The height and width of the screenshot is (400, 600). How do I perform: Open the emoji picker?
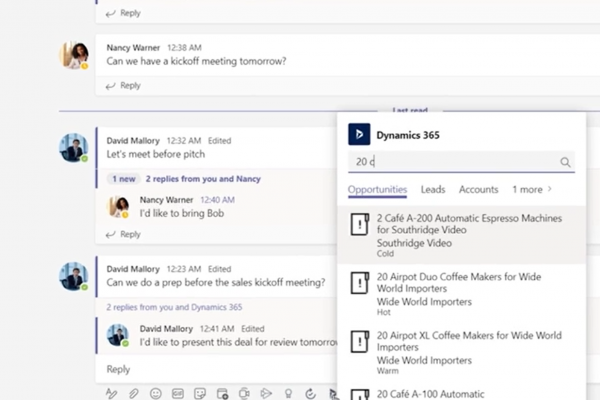click(156, 393)
